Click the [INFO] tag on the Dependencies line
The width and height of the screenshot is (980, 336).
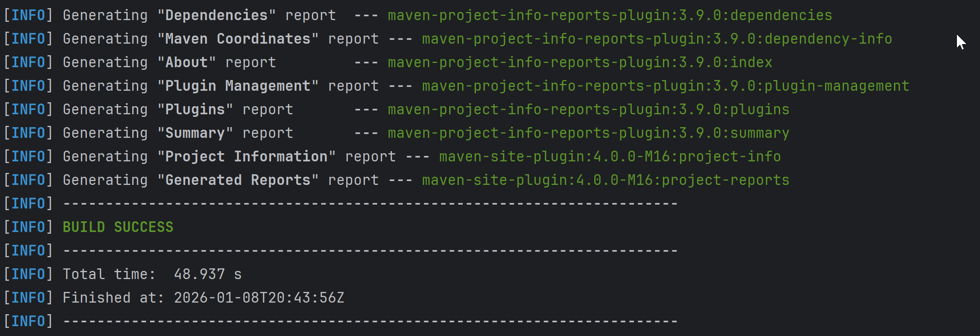(x=28, y=15)
